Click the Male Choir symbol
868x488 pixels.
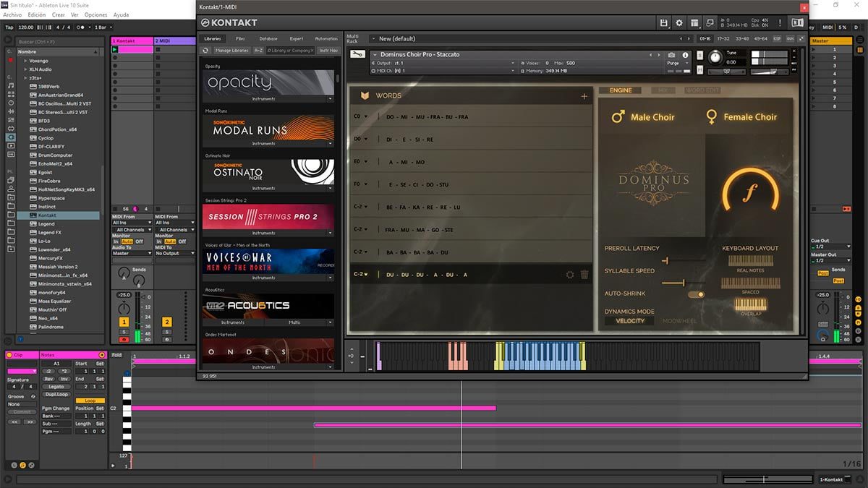[x=618, y=116]
